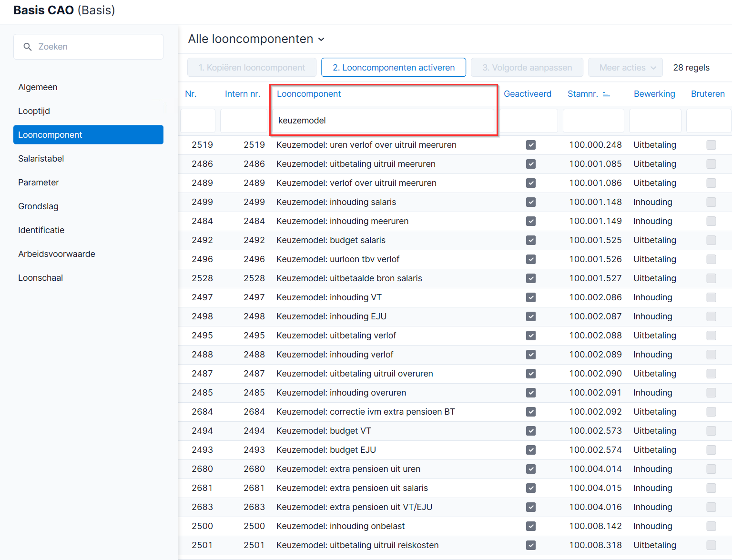Click the Bewerking filter field
Screen dimensions: 732x560
655,121
